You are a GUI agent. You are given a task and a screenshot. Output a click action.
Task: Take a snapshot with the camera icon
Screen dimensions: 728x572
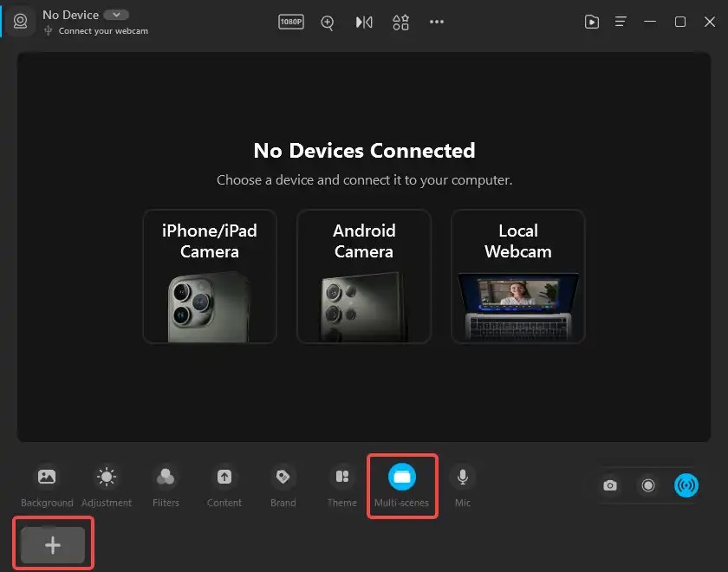pyautogui.click(x=610, y=485)
